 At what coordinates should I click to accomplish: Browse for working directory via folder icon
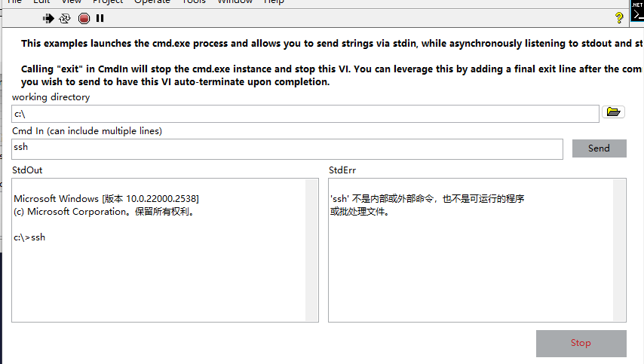[613, 112]
